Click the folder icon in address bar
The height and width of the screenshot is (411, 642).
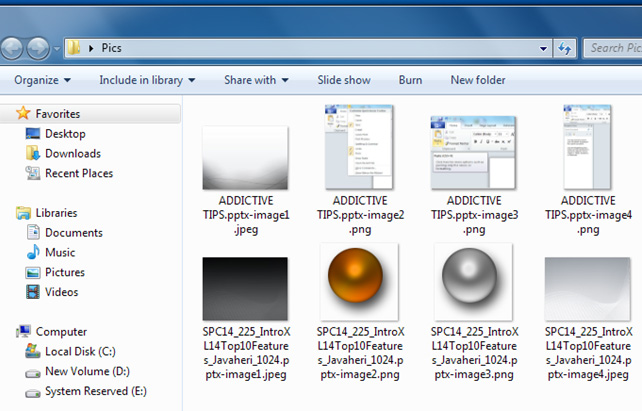pos(74,48)
